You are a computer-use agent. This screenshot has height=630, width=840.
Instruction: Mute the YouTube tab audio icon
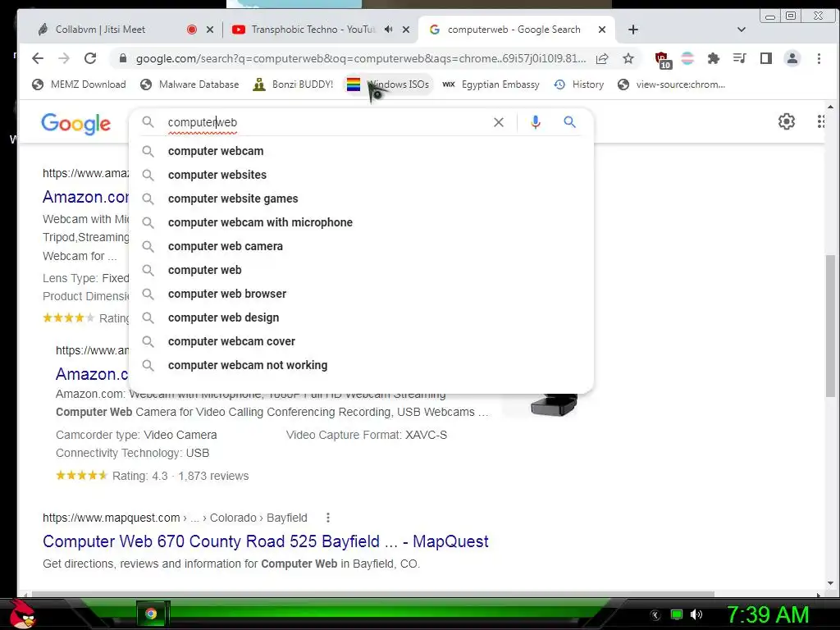388,30
